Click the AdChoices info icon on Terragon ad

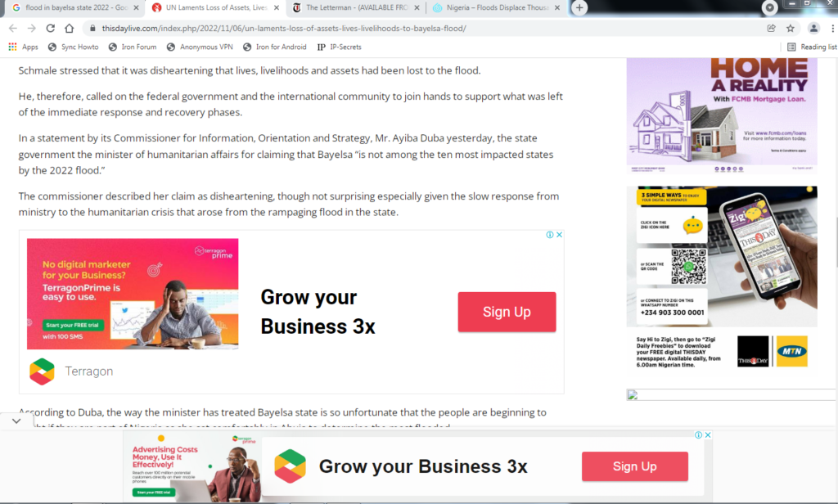click(x=549, y=235)
